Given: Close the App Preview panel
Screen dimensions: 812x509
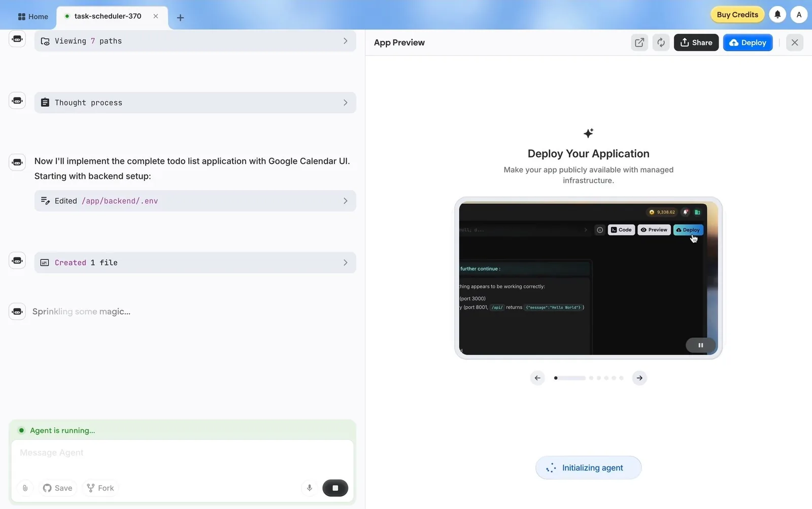Looking at the screenshot, I should point(795,43).
